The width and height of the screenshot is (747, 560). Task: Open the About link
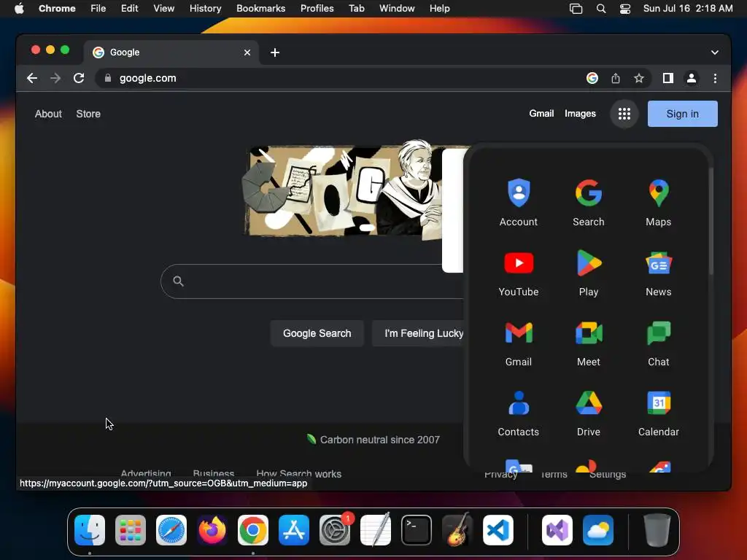(x=48, y=114)
